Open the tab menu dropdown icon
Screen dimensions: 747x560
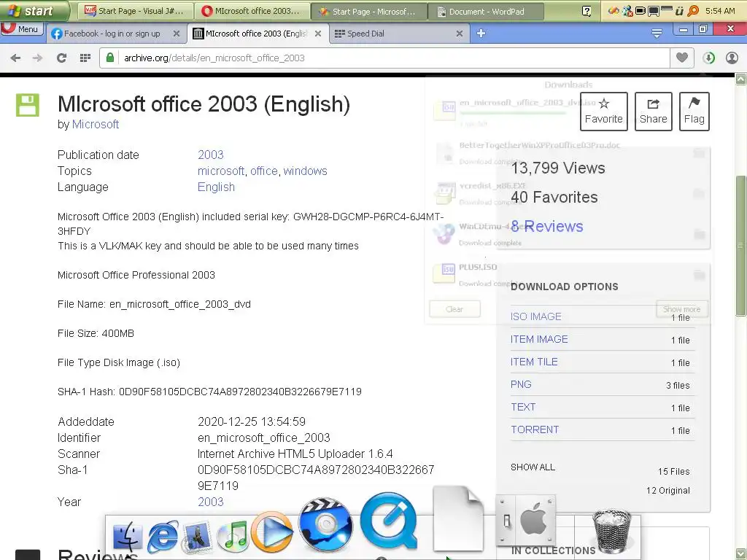[x=657, y=34]
